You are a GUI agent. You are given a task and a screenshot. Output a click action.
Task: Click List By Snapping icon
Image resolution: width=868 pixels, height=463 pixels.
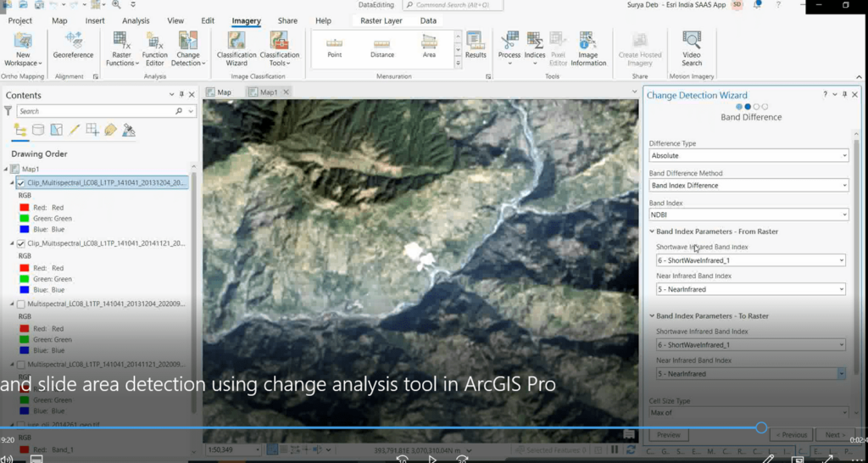coord(92,130)
